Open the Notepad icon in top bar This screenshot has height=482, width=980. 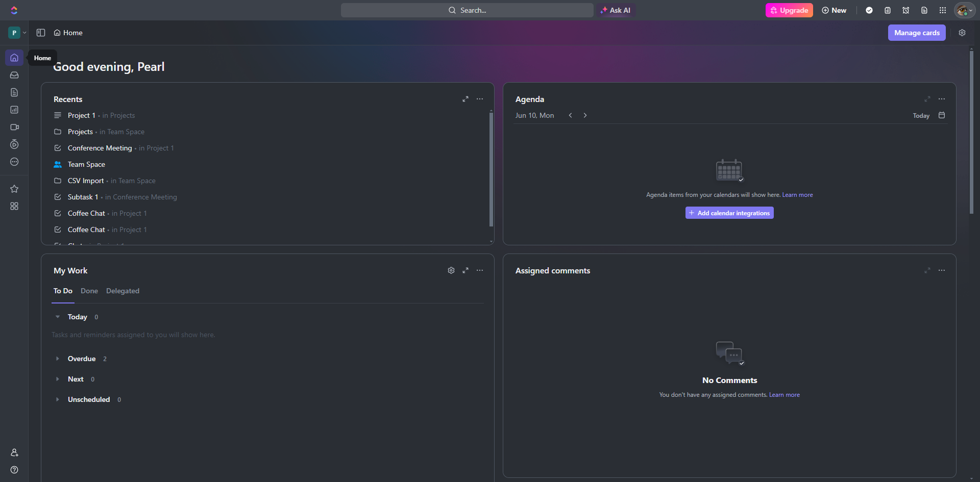pyautogui.click(x=888, y=10)
